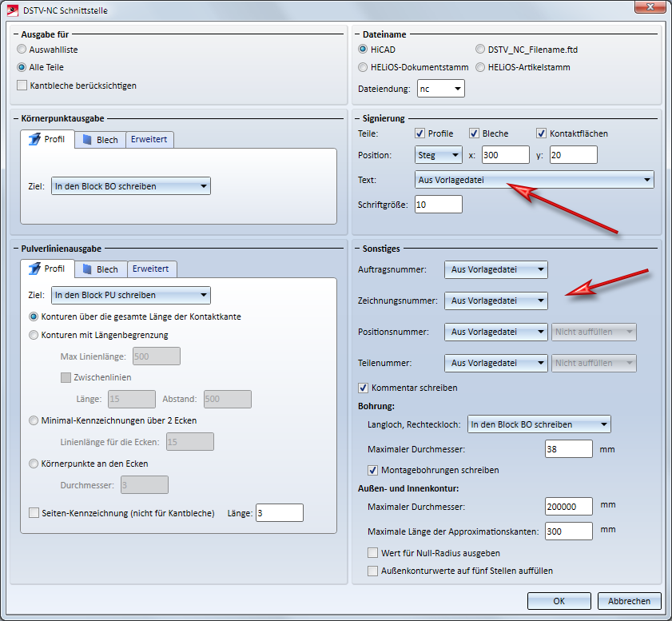
Task: Toggle Montagebohrungen schreiben checkbox
Action: [373, 470]
